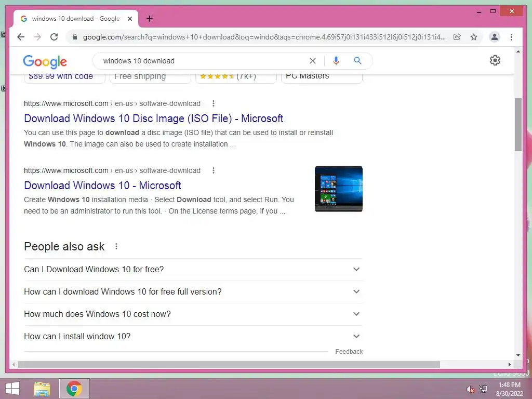
Task: Select the windows 10 download tab
Action: click(x=76, y=19)
